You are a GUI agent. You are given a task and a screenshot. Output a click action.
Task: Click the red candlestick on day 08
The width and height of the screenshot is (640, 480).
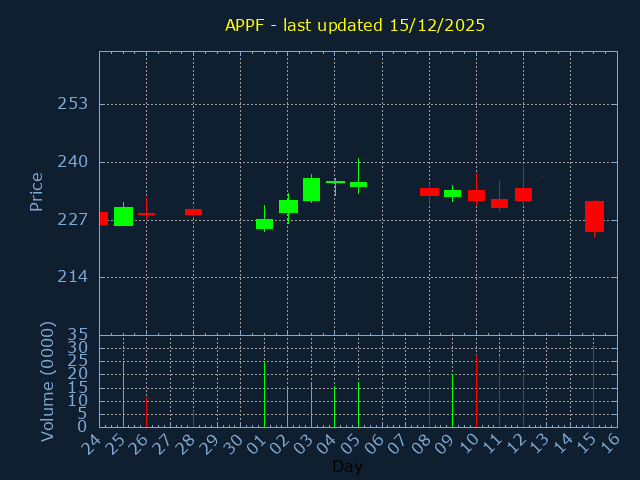pyautogui.click(x=429, y=191)
